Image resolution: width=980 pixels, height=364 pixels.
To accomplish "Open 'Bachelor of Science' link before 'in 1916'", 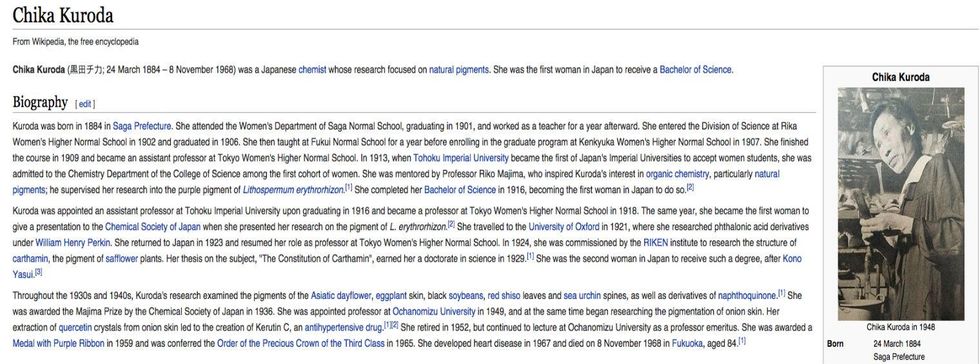I will coord(460,190).
